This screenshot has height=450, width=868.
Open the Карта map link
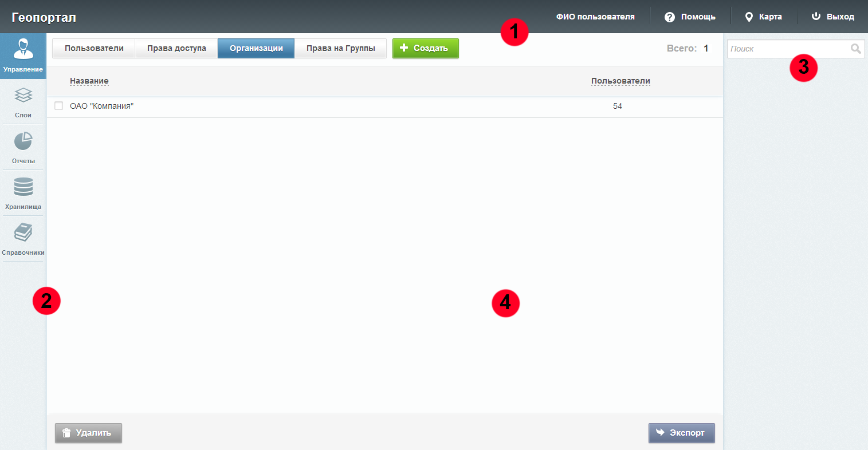click(x=763, y=17)
